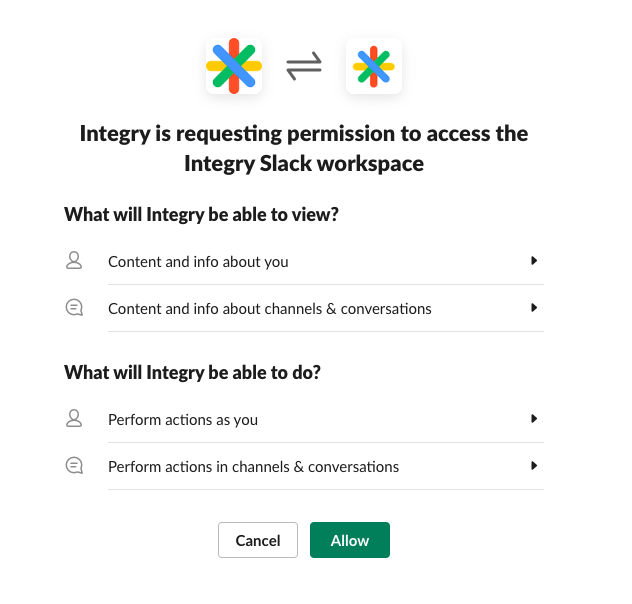Click 'What will Integry be able to do?' heading
This screenshot has width=632, height=604.
(x=192, y=372)
